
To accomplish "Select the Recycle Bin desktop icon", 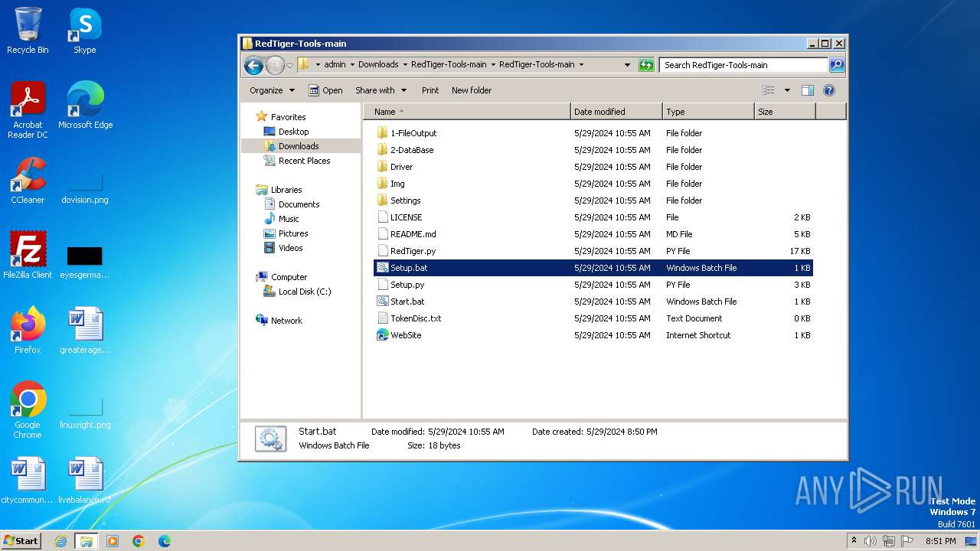I will pos(28,31).
